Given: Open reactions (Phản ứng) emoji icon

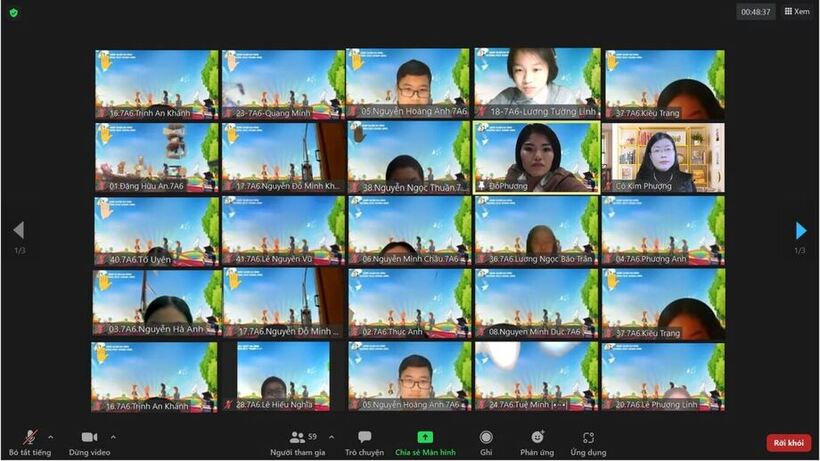Looking at the screenshot, I should 537,438.
